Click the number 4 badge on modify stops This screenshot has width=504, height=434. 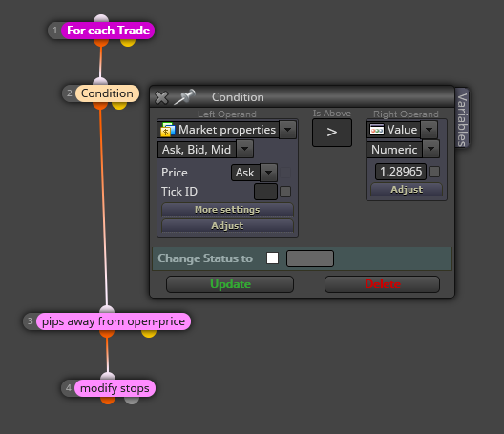(x=69, y=388)
